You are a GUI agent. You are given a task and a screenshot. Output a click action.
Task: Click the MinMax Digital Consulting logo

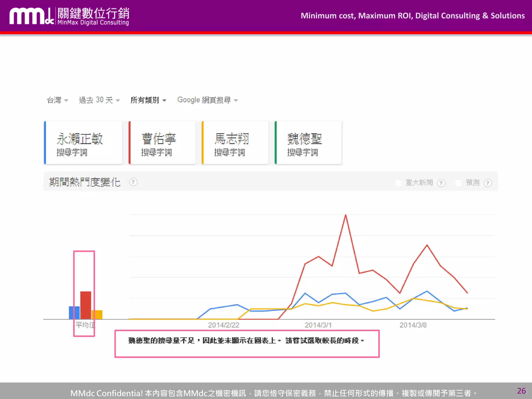click(x=69, y=16)
